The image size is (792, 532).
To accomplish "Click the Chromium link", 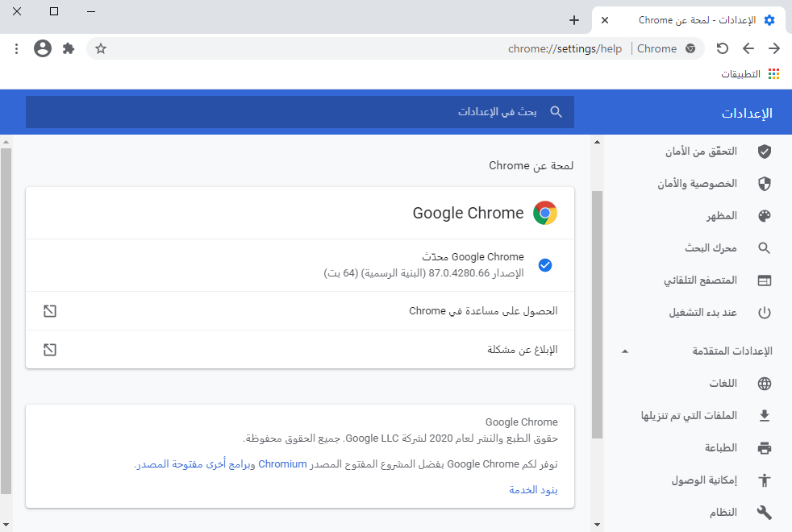I will (282, 463).
